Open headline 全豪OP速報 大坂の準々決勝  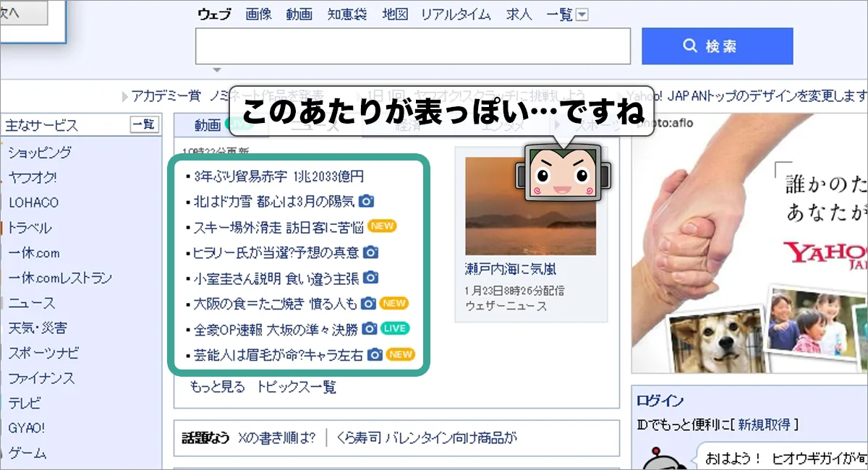276,329
